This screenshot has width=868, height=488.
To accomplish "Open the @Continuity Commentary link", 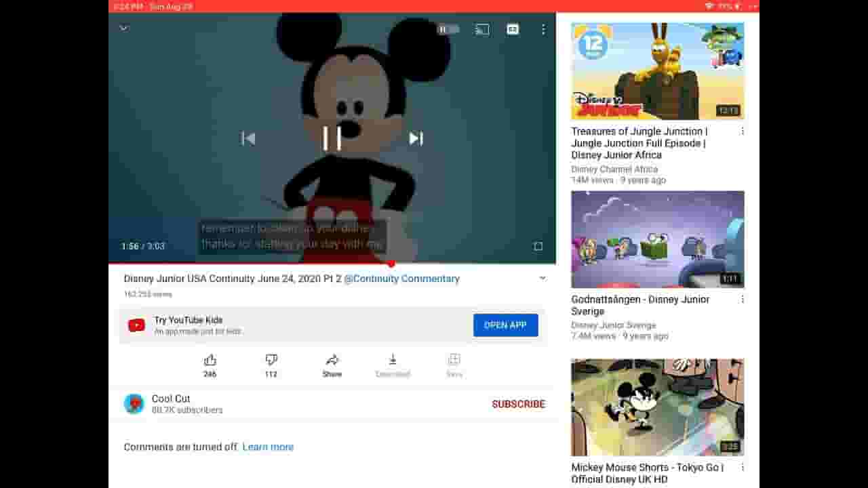I will 401,279.
